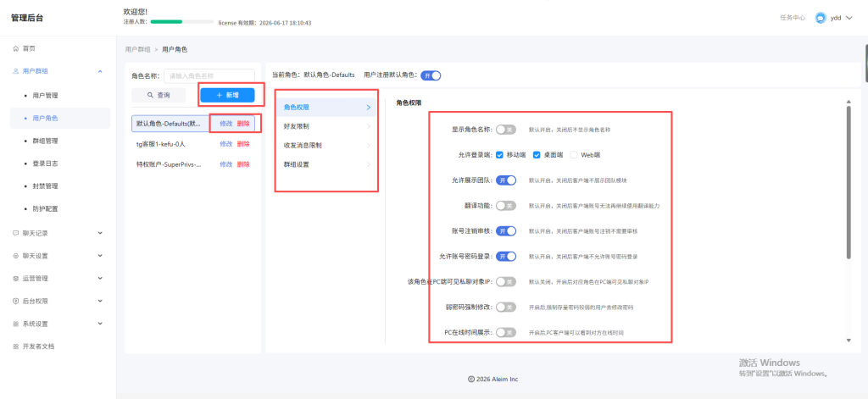The height and width of the screenshot is (399, 868).
Task: Expand 后台权限 menu chevron
Action: click(100, 301)
